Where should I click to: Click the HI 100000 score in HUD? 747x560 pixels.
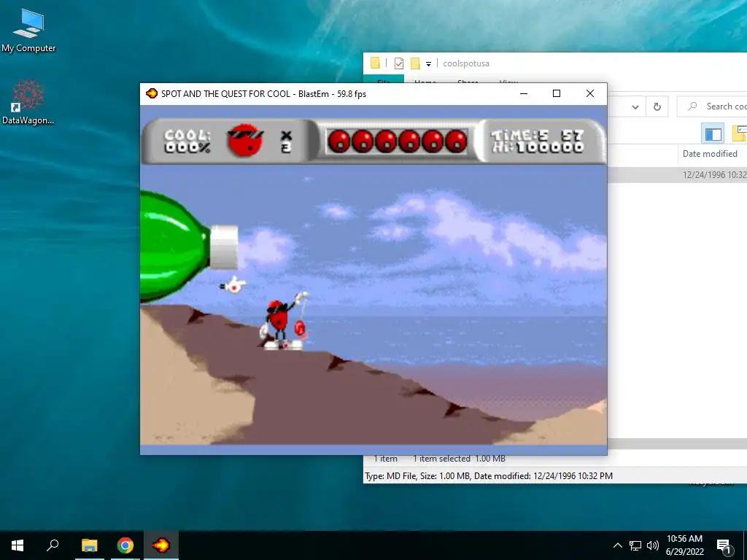point(538,147)
